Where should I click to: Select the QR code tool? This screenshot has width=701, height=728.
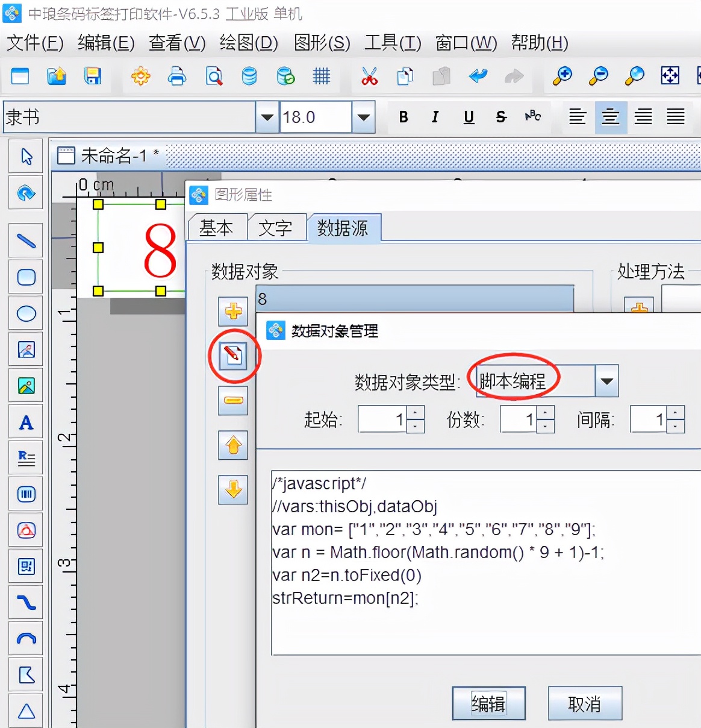(x=25, y=566)
